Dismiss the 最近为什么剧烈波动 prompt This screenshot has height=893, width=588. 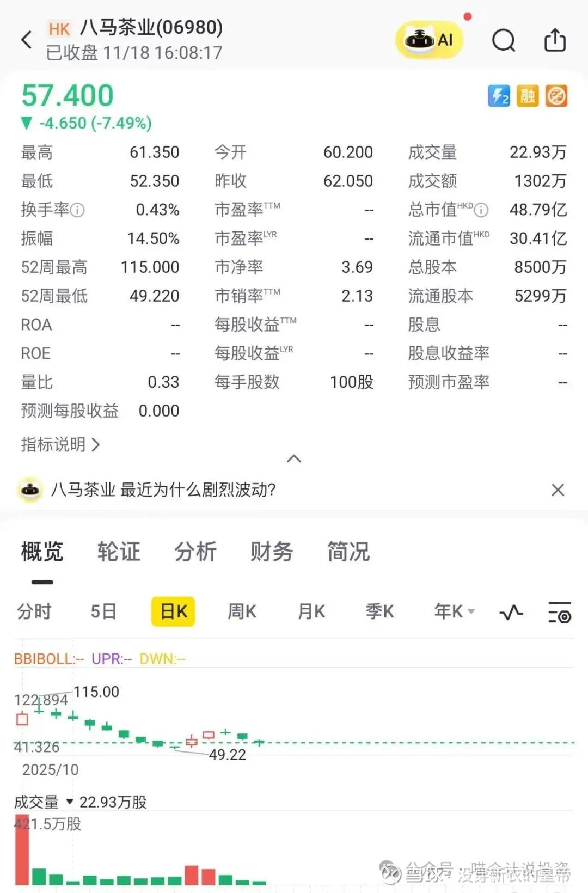558,490
